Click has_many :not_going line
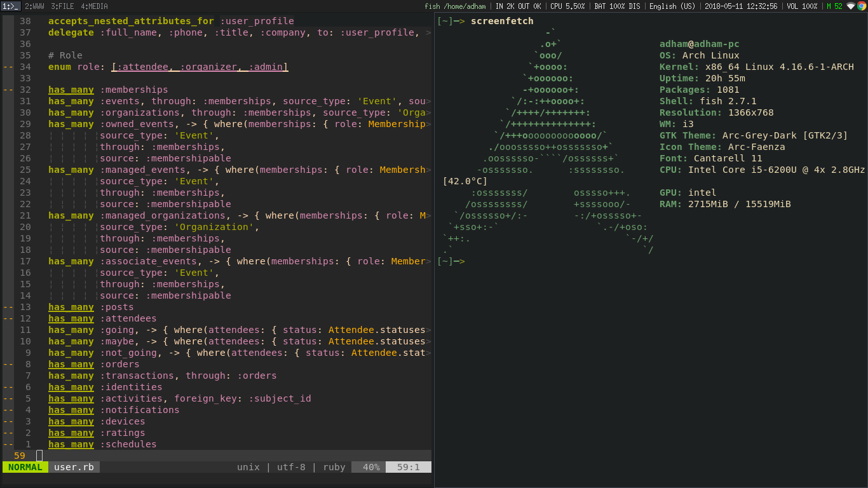 coord(240,353)
